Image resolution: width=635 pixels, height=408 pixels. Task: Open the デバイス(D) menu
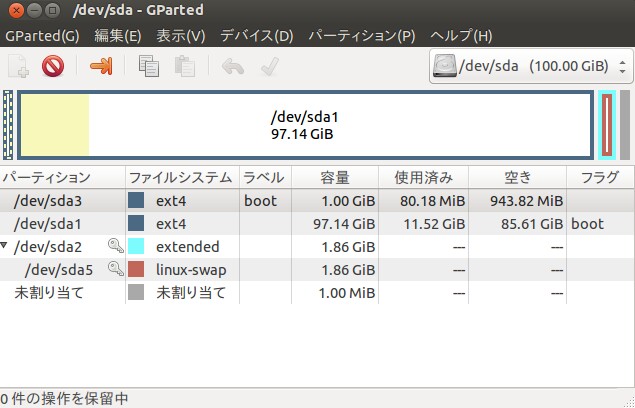(256, 36)
